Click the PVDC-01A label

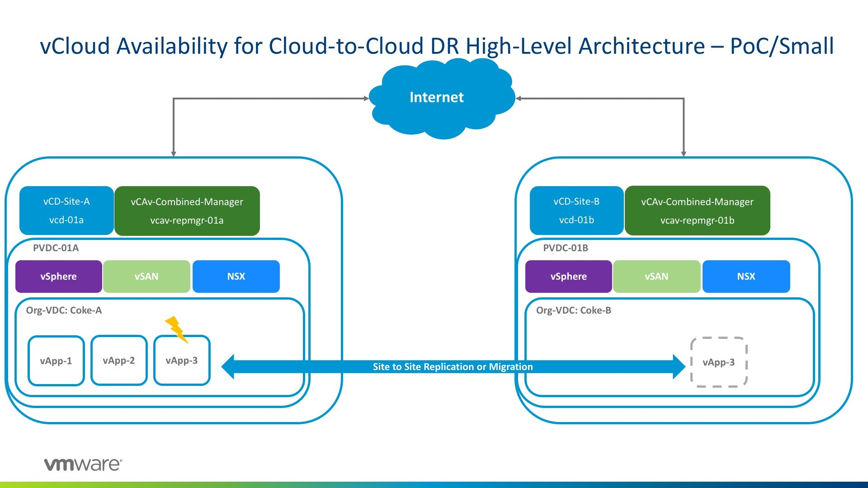click(56, 248)
